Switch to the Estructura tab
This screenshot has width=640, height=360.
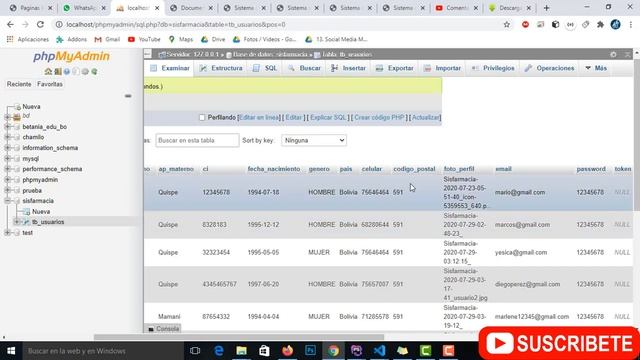click(221, 68)
